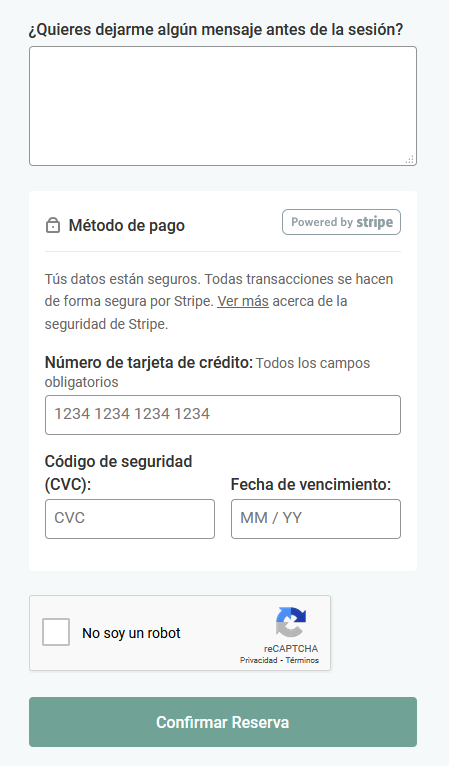Focus the CVC security code field

click(130, 519)
